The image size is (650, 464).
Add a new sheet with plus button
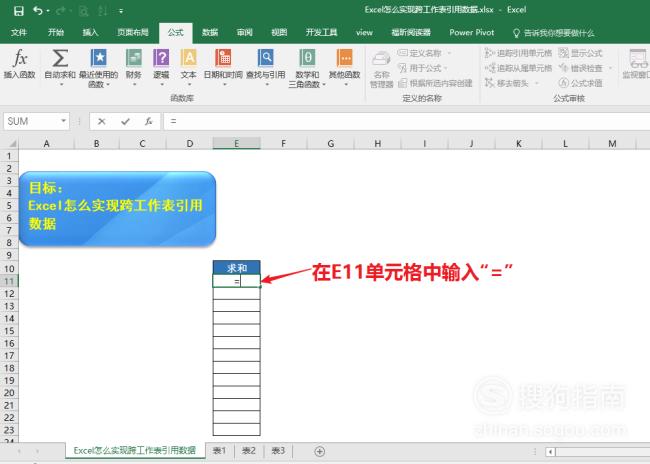(x=320, y=451)
